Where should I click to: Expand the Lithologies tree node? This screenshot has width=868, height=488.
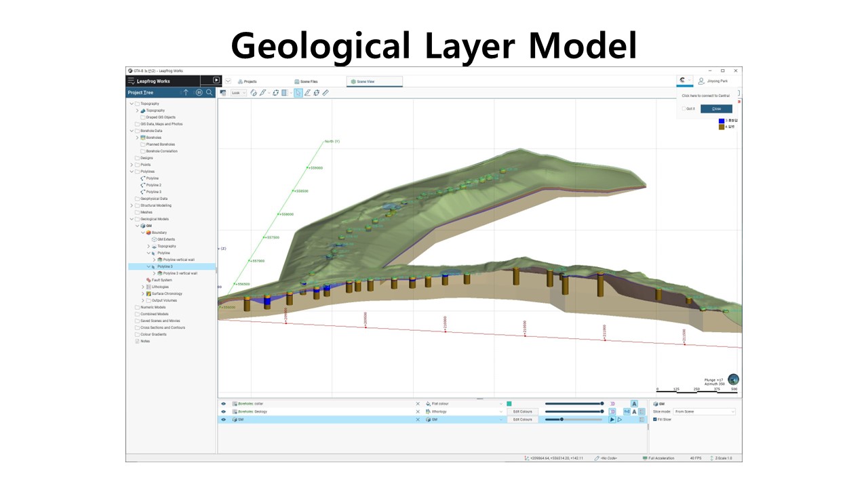(143, 287)
